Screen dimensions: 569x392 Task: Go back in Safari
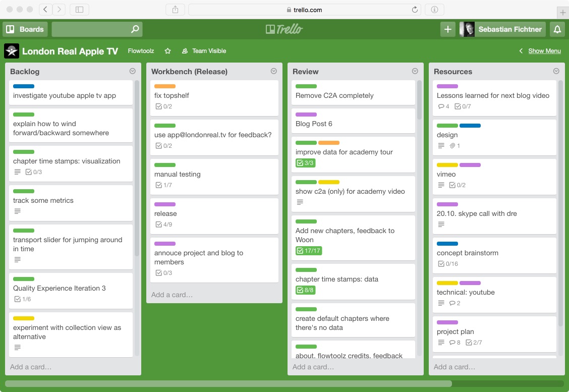(x=45, y=10)
